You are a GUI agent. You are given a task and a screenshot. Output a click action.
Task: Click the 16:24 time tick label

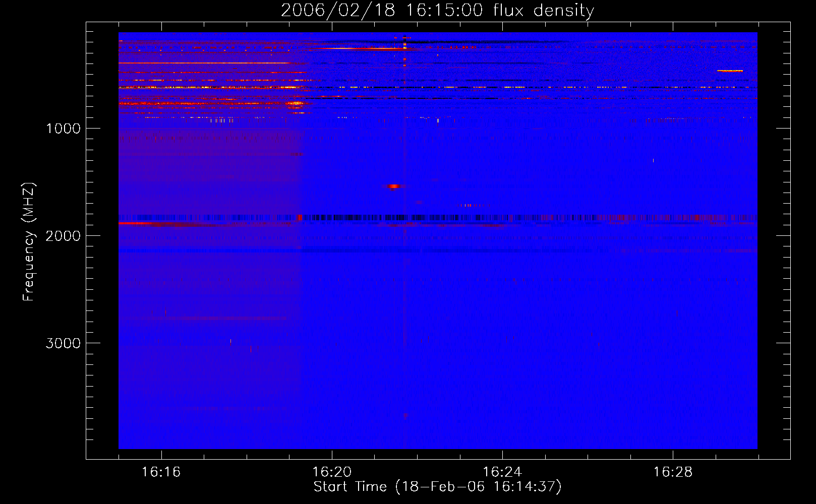click(x=502, y=472)
